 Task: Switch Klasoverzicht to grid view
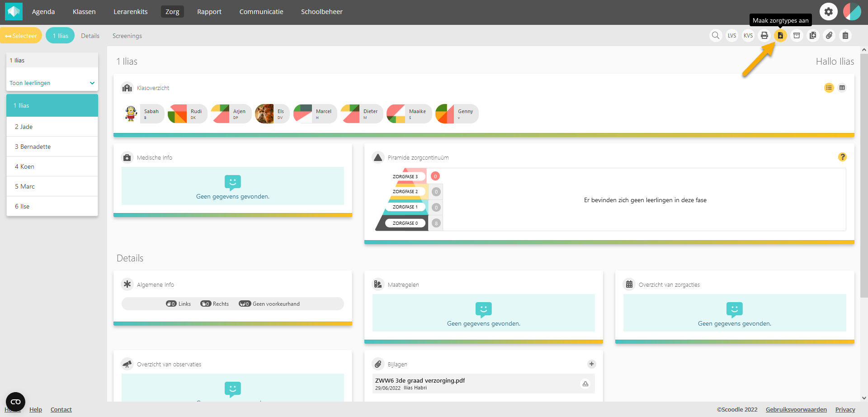pyautogui.click(x=842, y=88)
